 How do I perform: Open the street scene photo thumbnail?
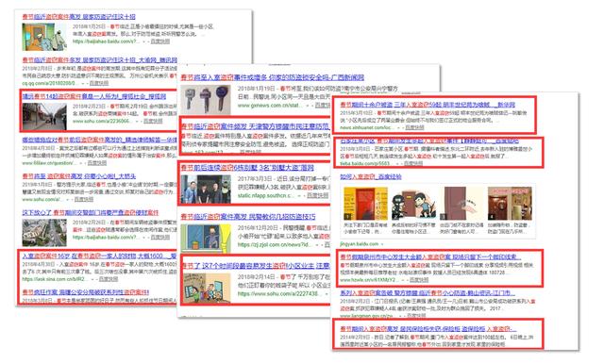pos(44,116)
